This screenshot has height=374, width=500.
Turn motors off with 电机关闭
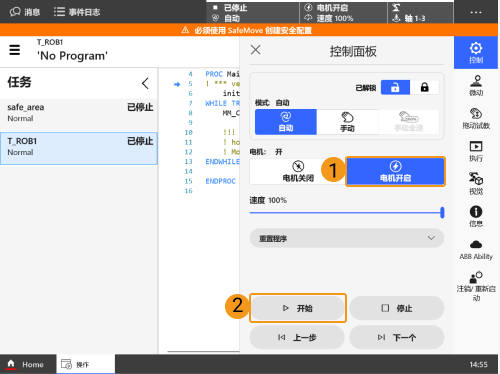pyautogui.click(x=298, y=171)
